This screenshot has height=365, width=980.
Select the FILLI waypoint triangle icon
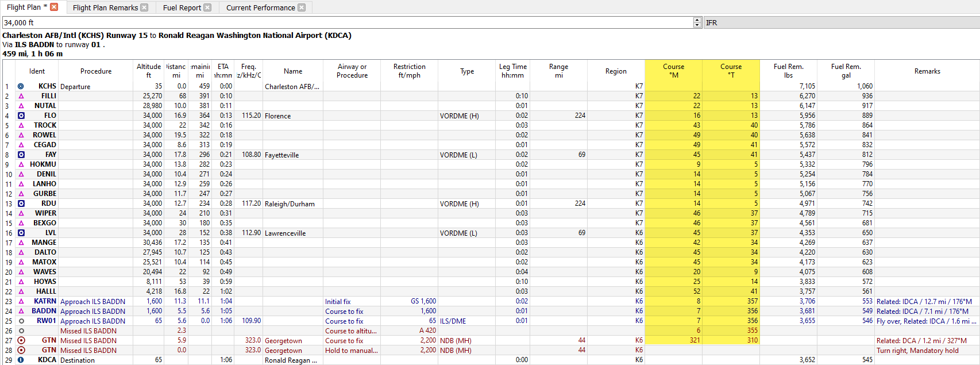[x=21, y=96]
